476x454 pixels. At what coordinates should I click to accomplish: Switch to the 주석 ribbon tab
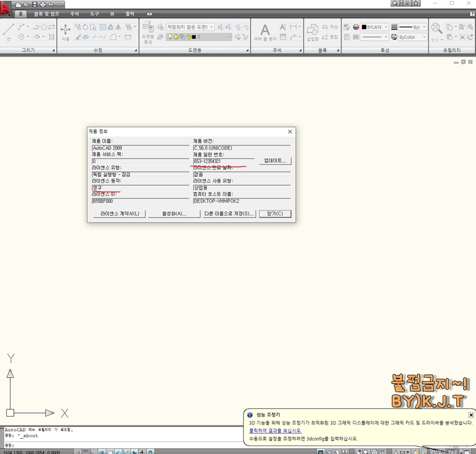(x=74, y=13)
